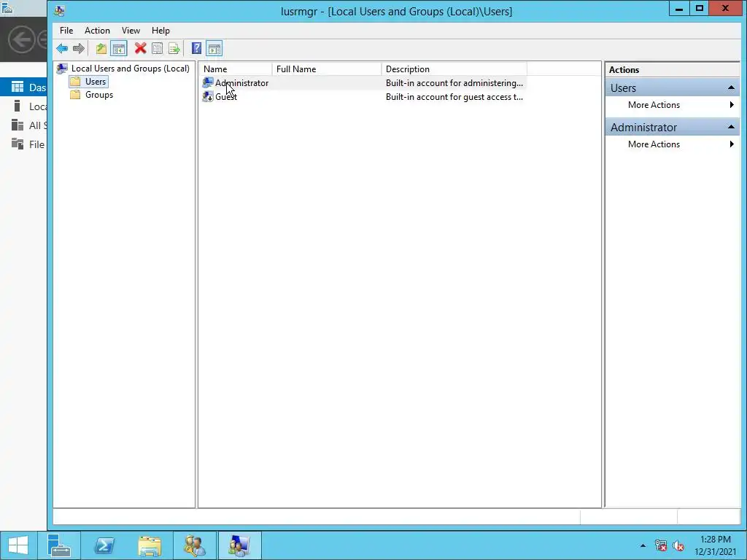
Task: Sort by the Name column header
Action: (236, 69)
